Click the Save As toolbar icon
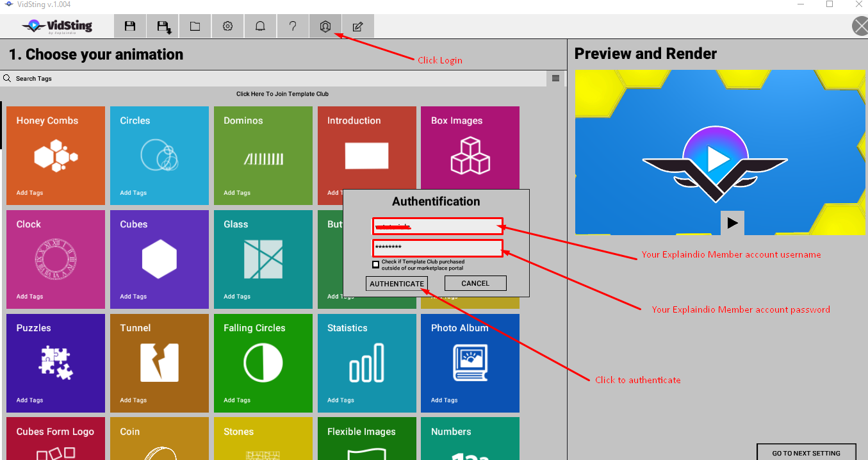 [163, 26]
